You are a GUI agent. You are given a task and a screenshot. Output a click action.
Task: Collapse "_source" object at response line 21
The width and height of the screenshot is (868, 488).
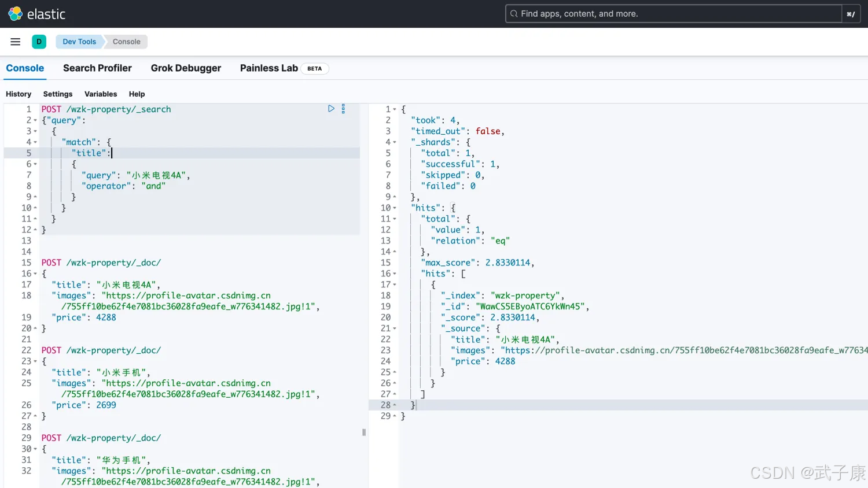coord(395,329)
